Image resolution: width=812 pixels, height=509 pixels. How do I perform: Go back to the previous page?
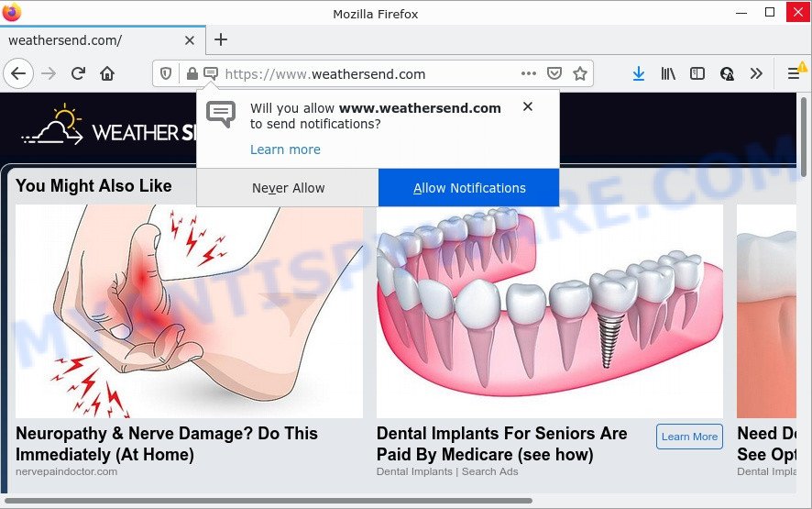18,73
